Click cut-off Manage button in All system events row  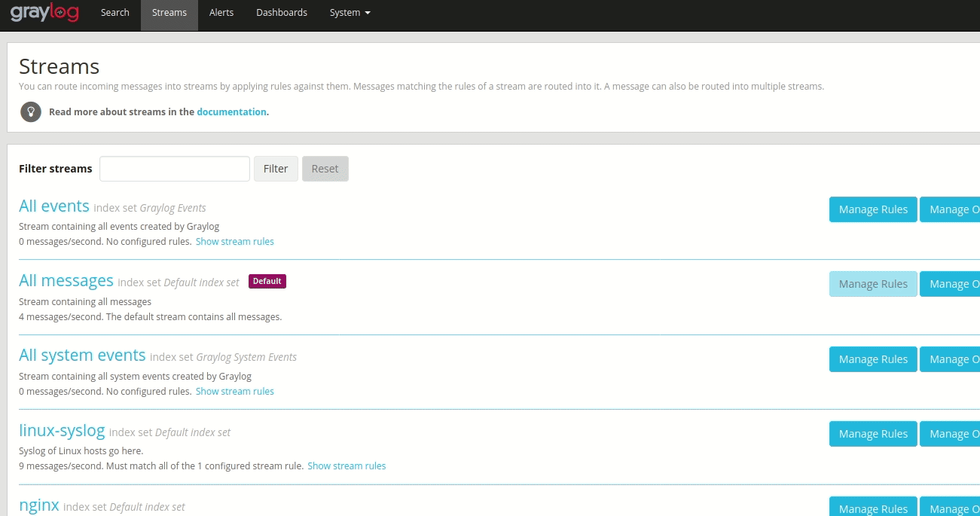tap(950, 359)
